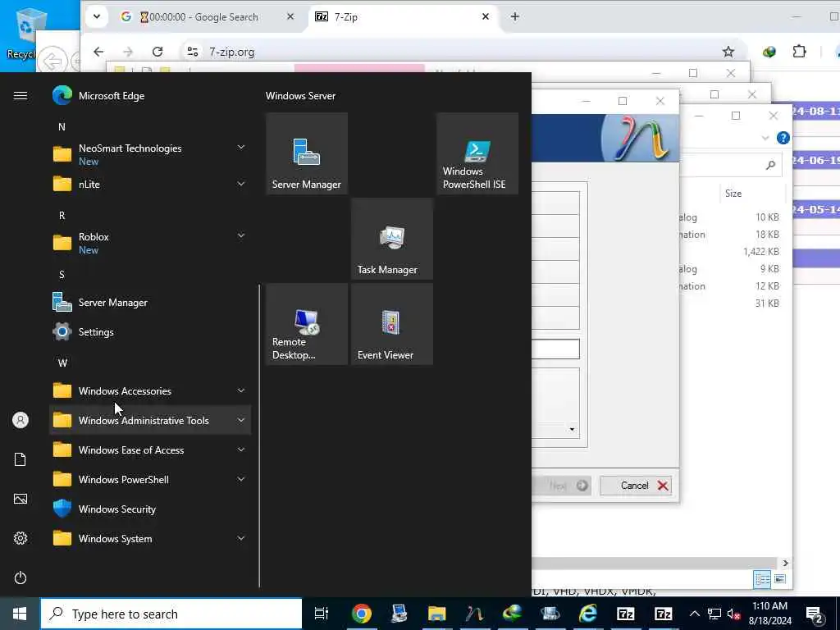The height and width of the screenshot is (630, 840).
Task: Go back in the Chrome browser
Action: [x=98, y=52]
